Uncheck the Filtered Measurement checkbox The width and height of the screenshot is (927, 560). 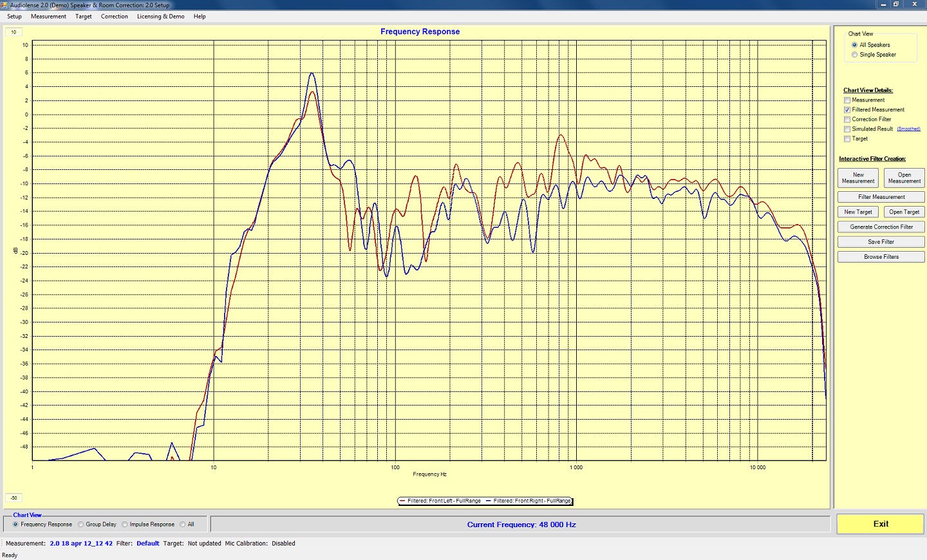tap(847, 110)
